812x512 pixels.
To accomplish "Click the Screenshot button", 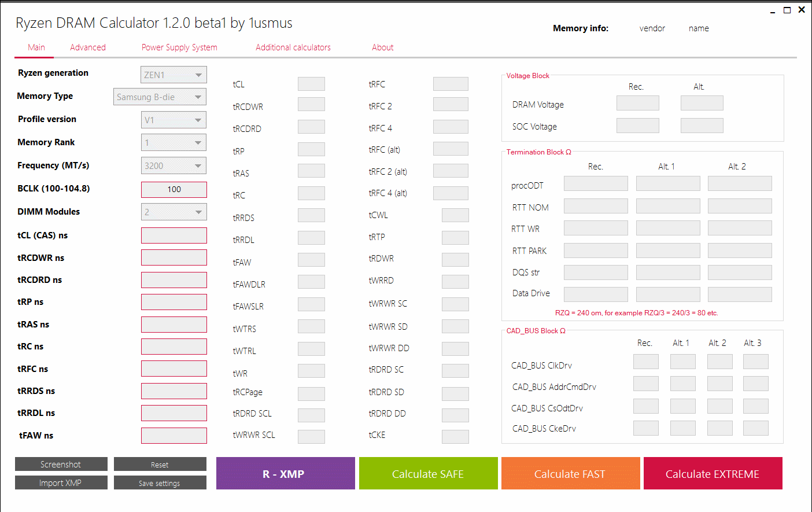I will tap(61, 464).
